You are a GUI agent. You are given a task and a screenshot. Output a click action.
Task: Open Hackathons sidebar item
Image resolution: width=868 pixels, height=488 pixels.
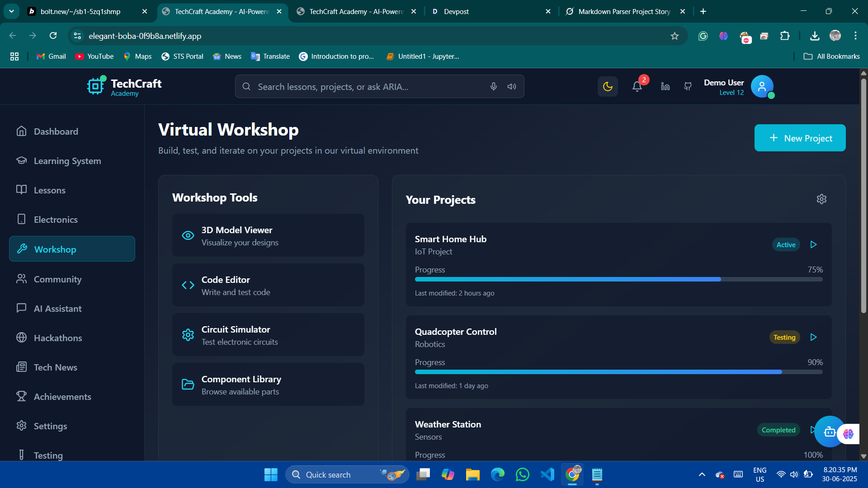(58, 338)
